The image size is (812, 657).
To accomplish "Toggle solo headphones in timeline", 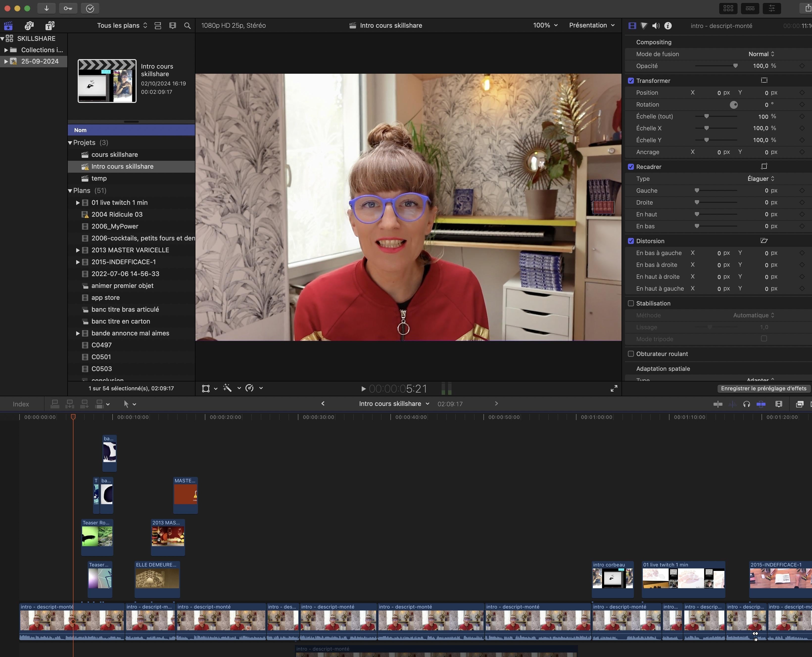I will (746, 404).
